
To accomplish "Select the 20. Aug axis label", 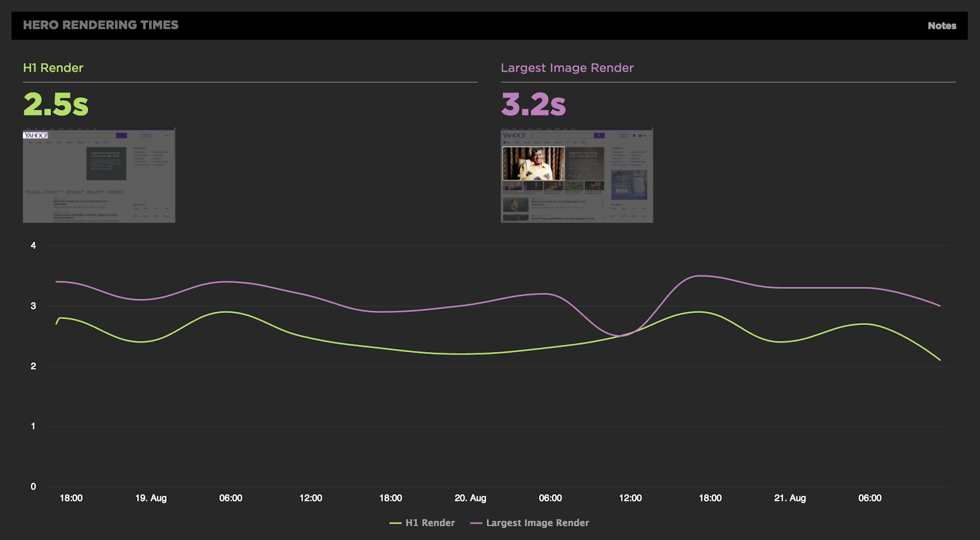I will pyautogui.click(x=470, y=498).
